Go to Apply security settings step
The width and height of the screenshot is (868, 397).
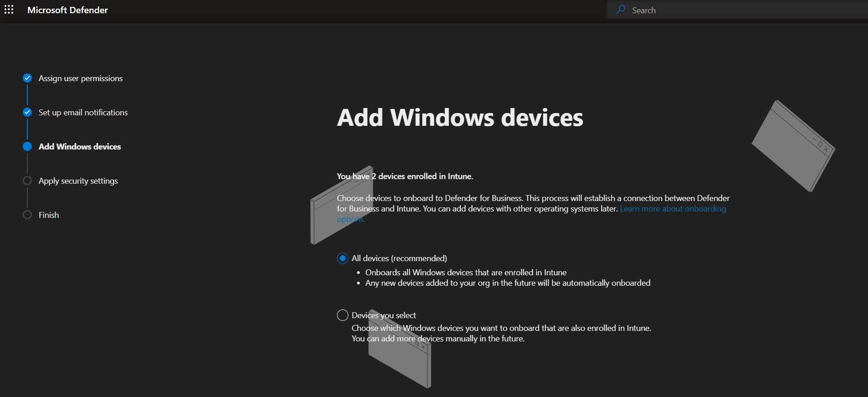(78, 181)
